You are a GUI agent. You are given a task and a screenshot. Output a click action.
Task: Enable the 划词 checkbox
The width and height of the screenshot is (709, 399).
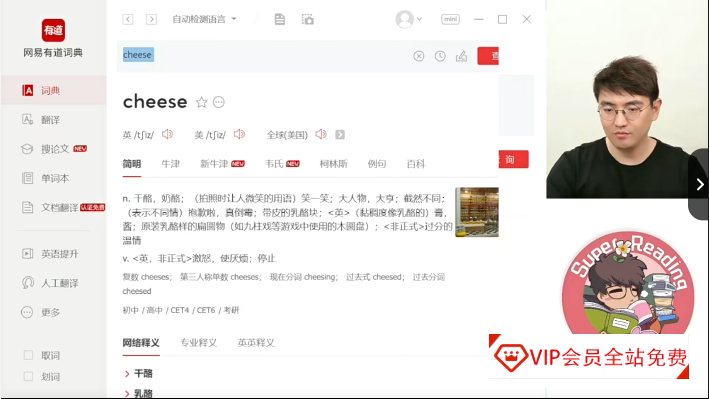(x=28, y=376)
